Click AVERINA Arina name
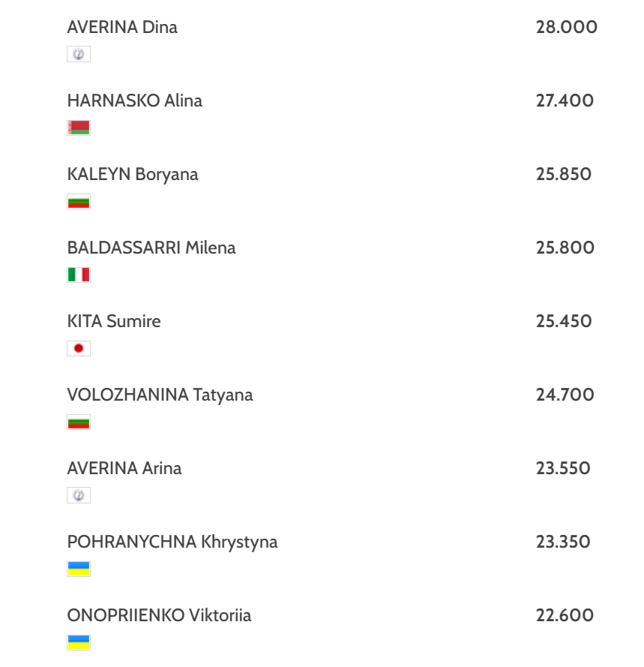Screen dimensions: 644x667 pyautogui.click(x=124, y=468)
